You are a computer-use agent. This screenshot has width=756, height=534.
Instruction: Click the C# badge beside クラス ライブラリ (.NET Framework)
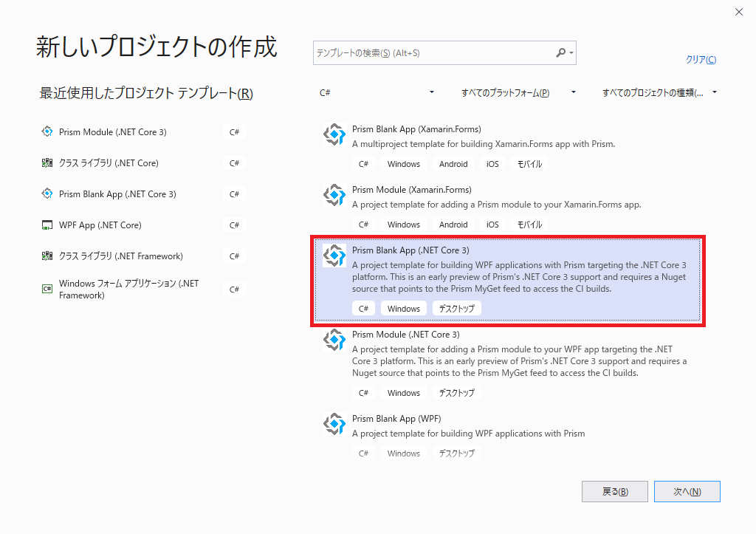(x=234, y=256)
